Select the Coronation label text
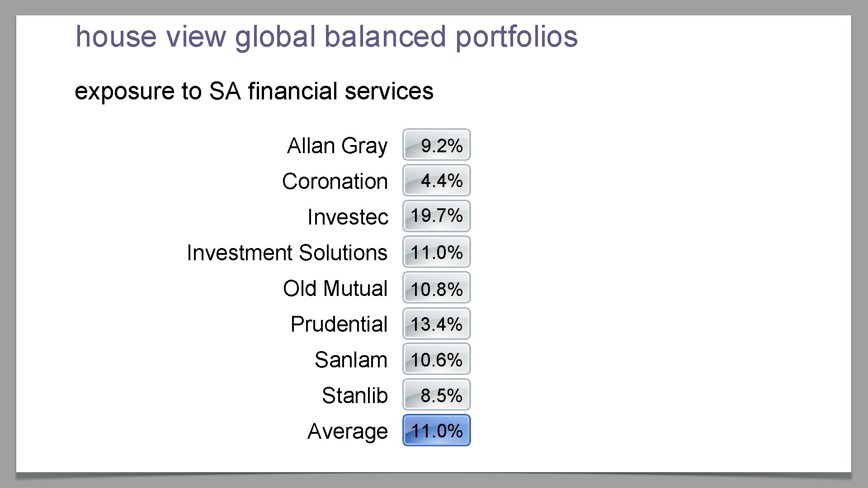 click(335, 182)
